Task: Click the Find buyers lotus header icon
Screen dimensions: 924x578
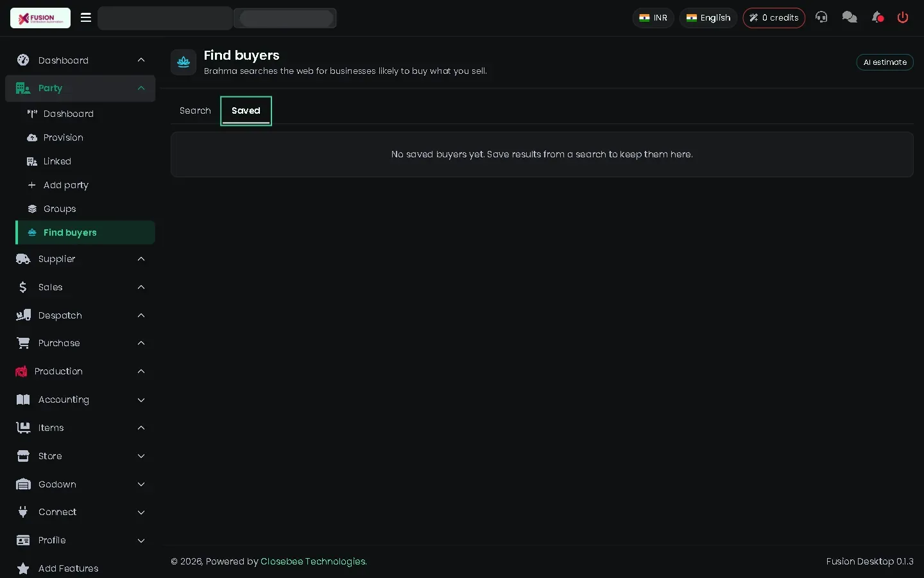Action: (x=184, y=62)
